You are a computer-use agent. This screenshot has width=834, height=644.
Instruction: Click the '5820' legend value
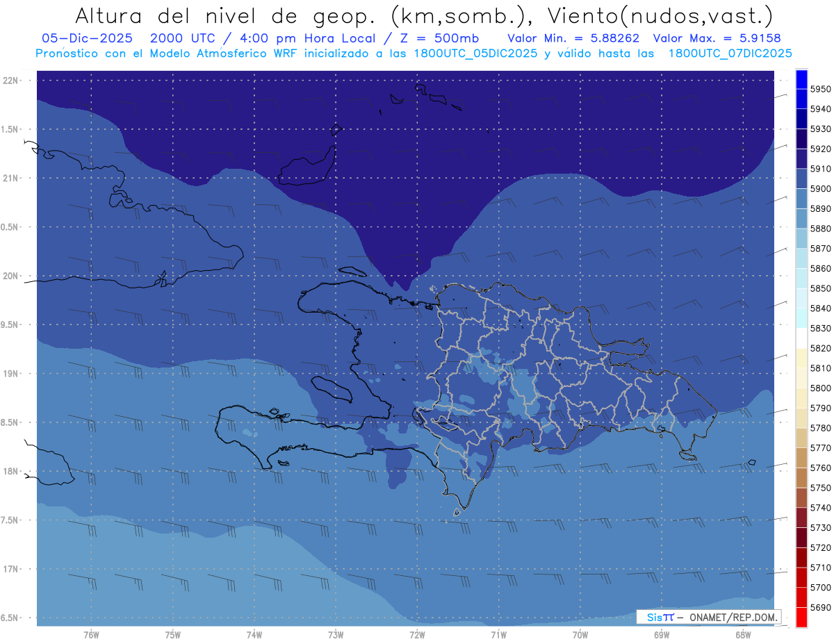pos(820,348)
